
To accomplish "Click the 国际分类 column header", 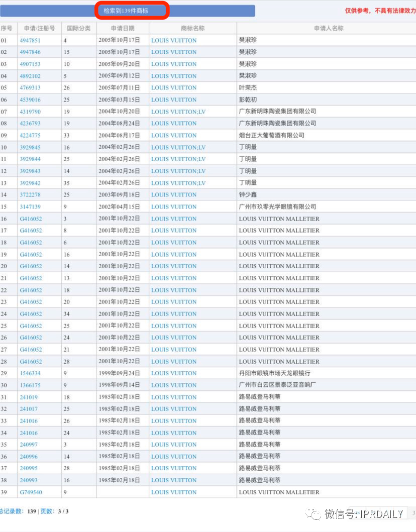I will click(79, 28).
